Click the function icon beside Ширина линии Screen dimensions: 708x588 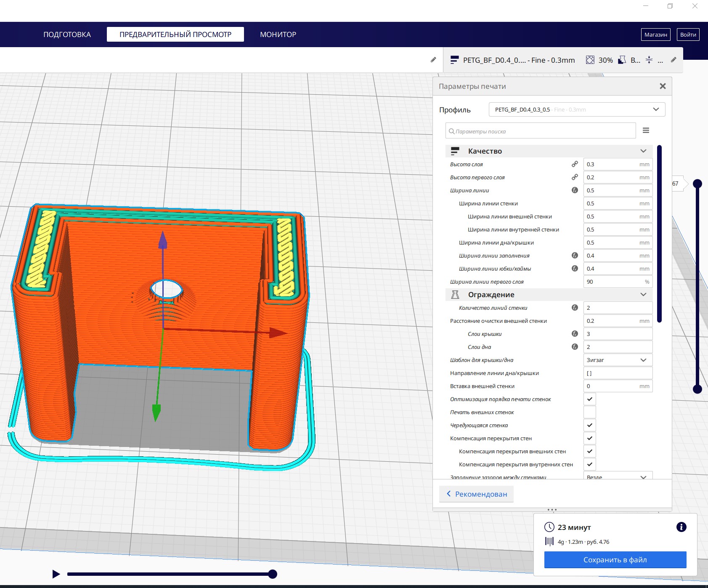tap(575, 190)
